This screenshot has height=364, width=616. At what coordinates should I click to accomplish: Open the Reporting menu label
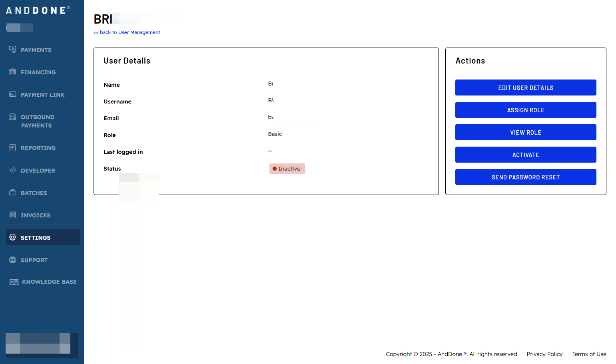pyautogui.click(x=38, y=148)
